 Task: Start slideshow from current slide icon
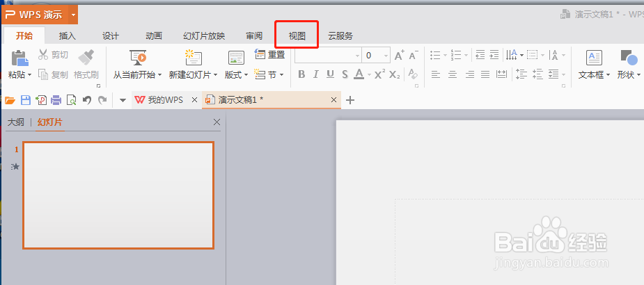pos(138,58)
